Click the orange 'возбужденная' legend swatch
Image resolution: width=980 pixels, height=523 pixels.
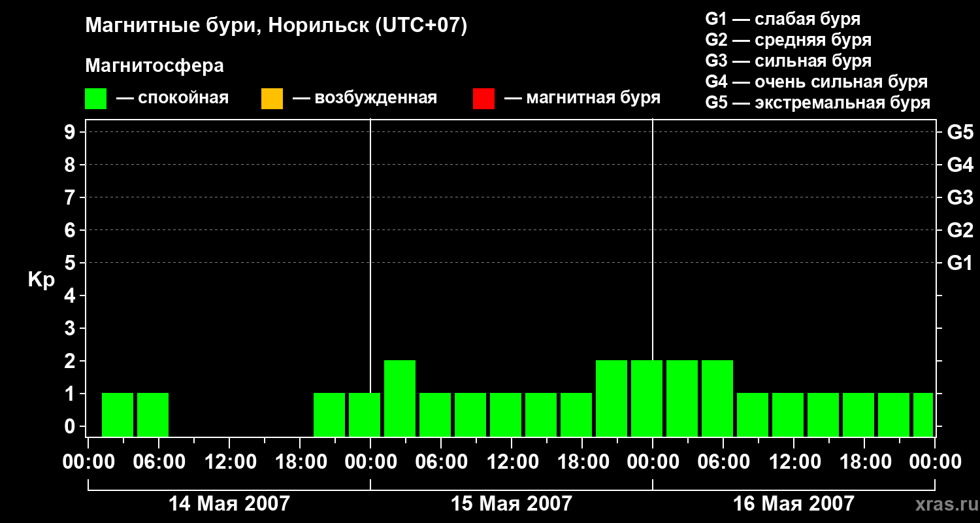pyautogui.click(x=272, y=99)
